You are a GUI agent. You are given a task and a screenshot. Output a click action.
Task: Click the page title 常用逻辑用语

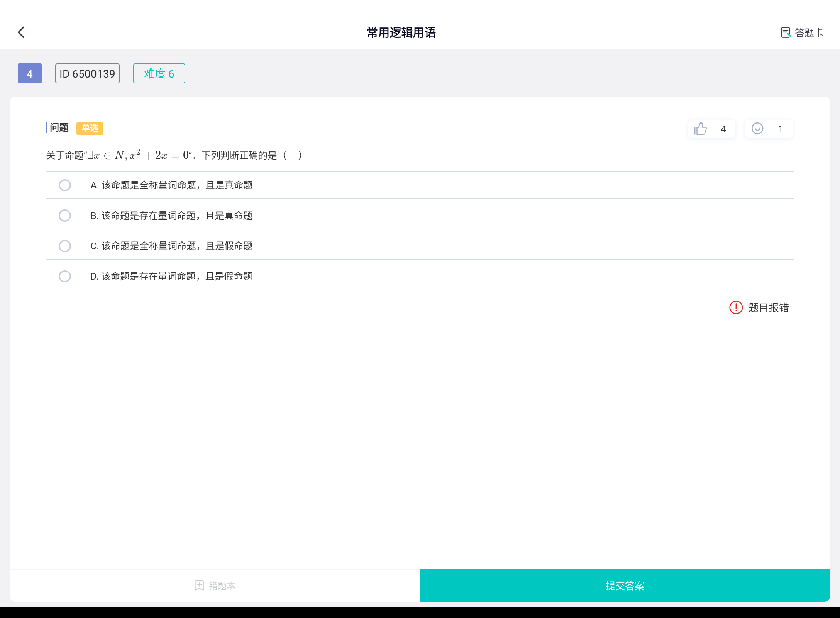click(x=401, y=33)
